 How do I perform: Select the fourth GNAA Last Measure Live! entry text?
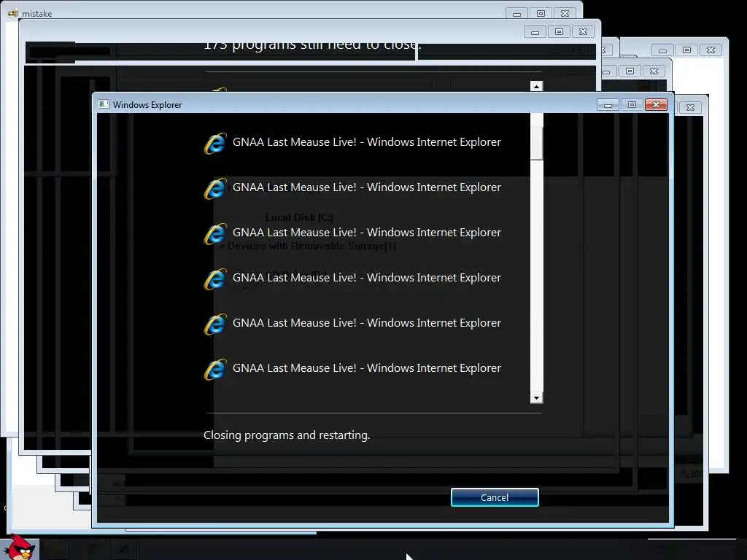pyautogui.click(x=367, y=278)
